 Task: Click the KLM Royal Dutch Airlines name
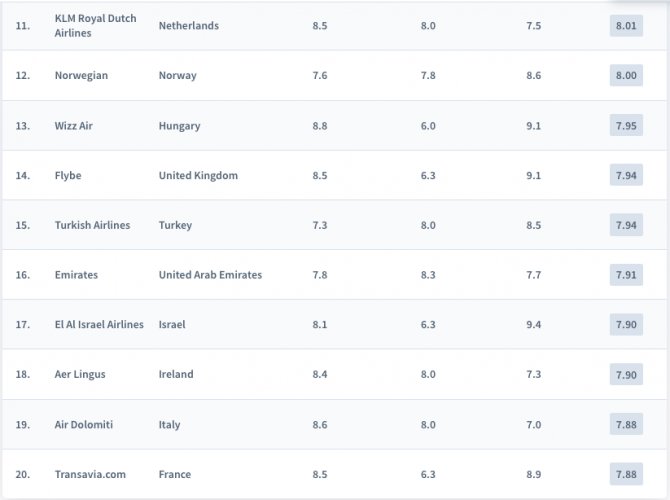tap(95, 26)
